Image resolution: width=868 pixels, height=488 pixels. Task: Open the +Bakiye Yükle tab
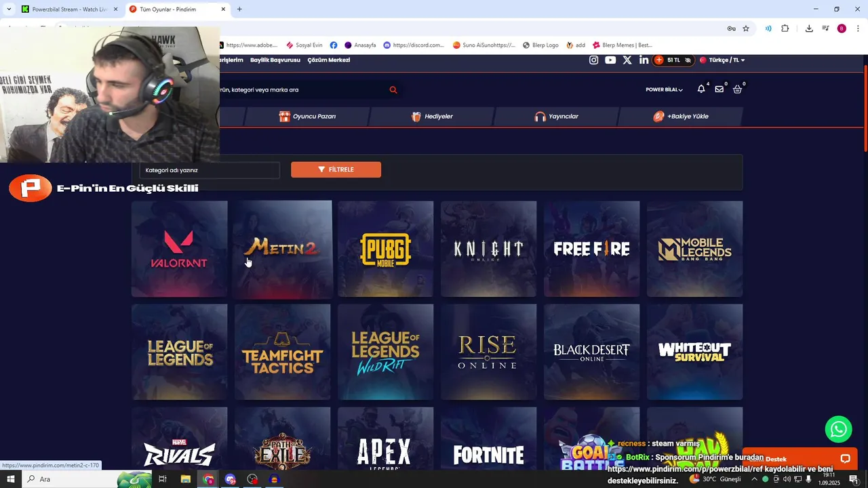pyautogui.click(x=681, y=117)
